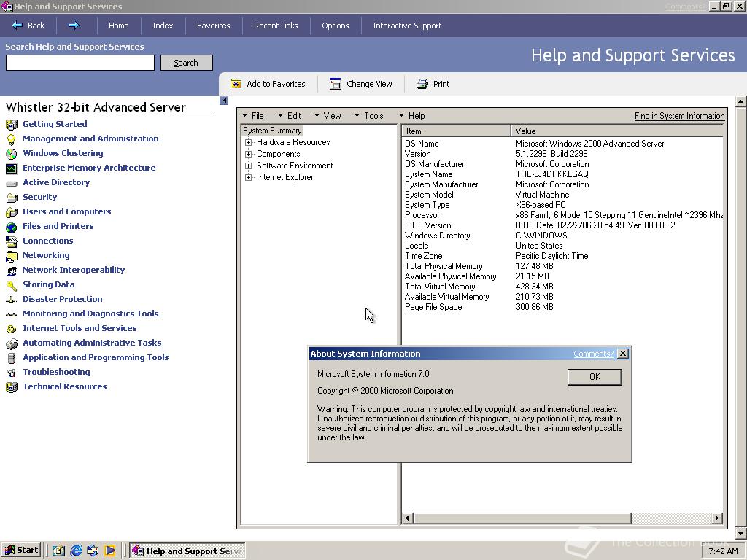747x560 pixels.
Task: Click in the Search Help text field
Action: 80,63
